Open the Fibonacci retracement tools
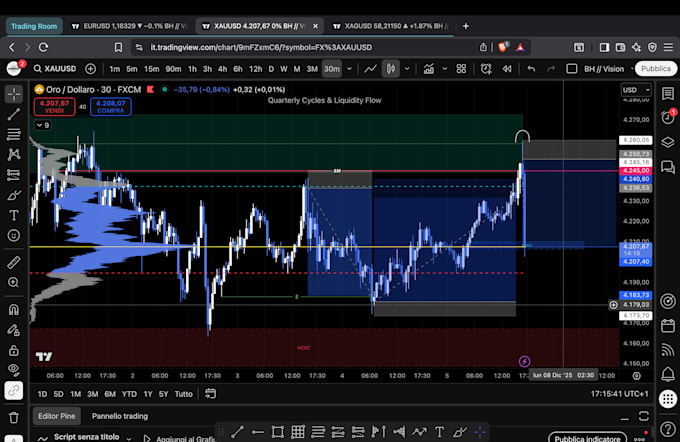The width and height of the screenshot is (680, 442). click(x=14, y=134)
